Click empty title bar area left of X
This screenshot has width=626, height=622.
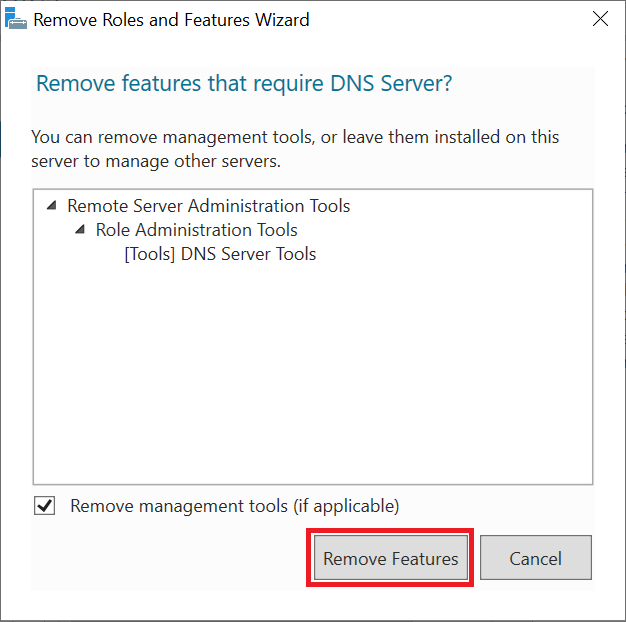coord(450,20)
